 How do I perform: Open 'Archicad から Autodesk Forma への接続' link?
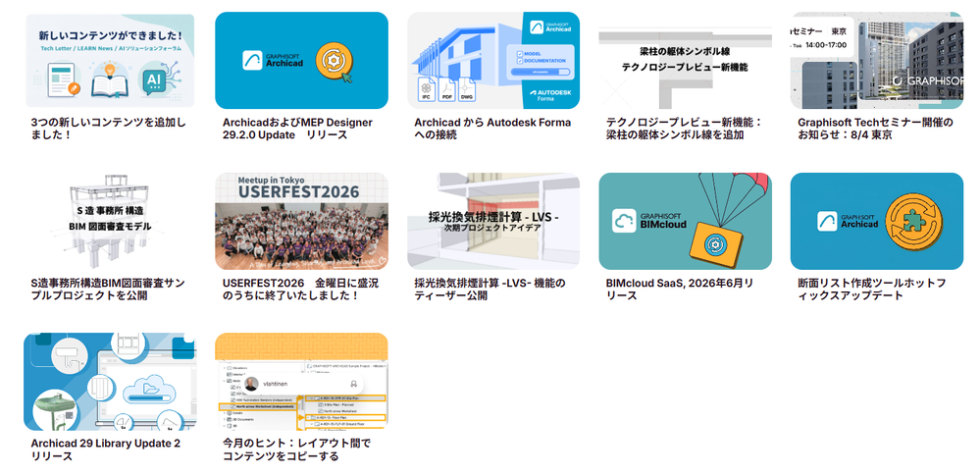coord(492,129)
